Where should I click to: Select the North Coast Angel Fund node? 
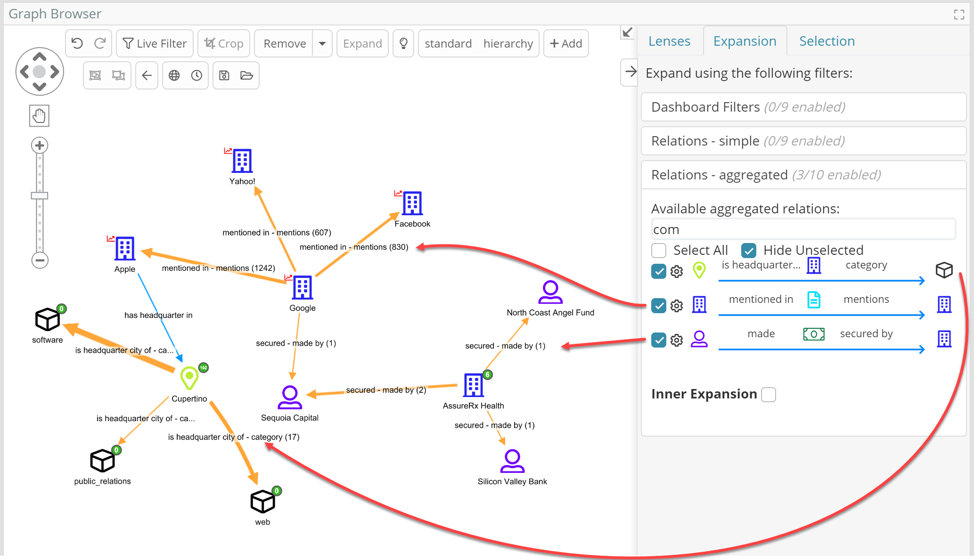[x=550, y=292]
